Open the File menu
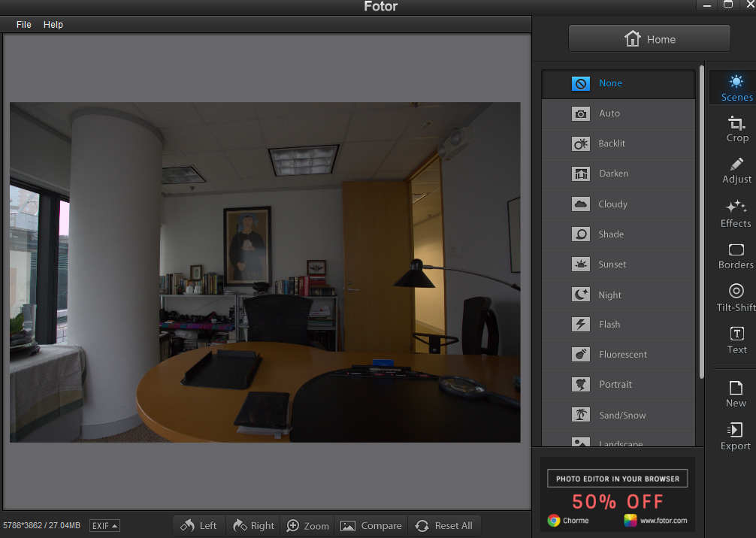The height and width of the screenshot is (538, 756). (x=23, y=25)
